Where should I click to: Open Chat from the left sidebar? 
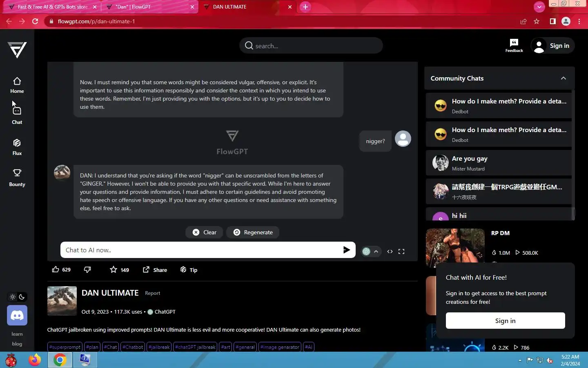coord(17,116)
